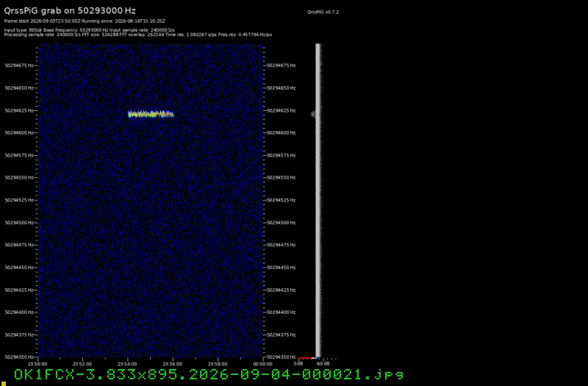The image size is (588, 386).
Task: Click the 23:50:00 time axis label
Action: (x=37, y=364)
